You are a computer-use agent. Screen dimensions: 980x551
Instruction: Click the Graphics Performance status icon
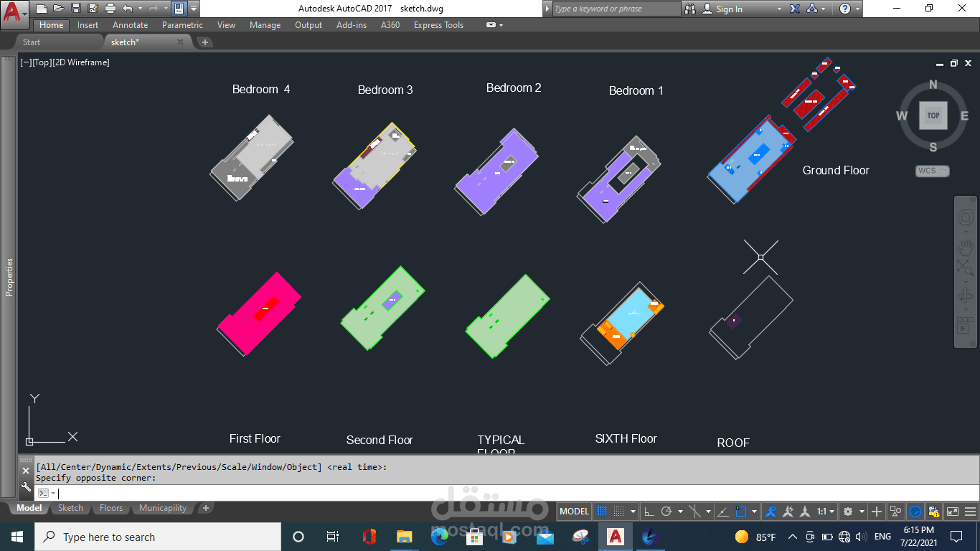(915, 512)
